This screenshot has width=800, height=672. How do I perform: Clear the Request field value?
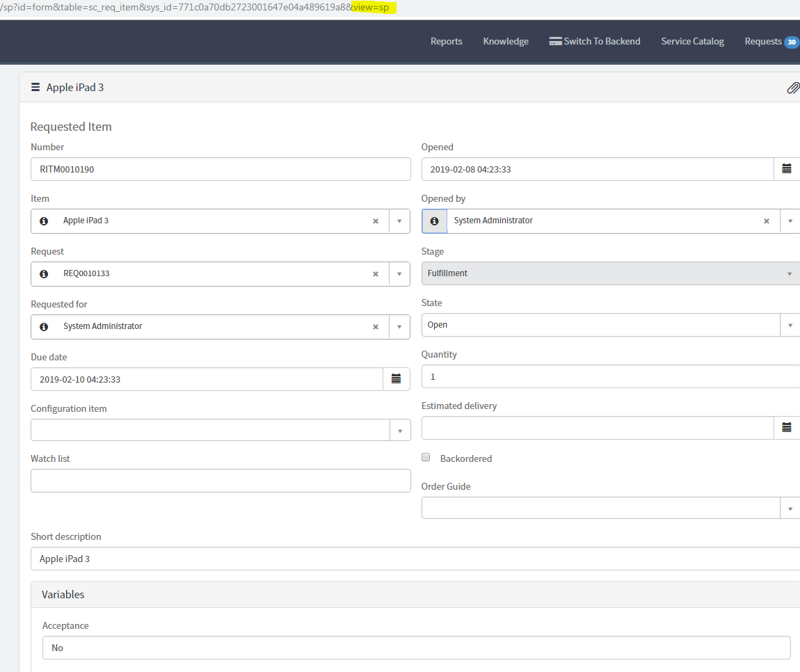pos(376,274)
